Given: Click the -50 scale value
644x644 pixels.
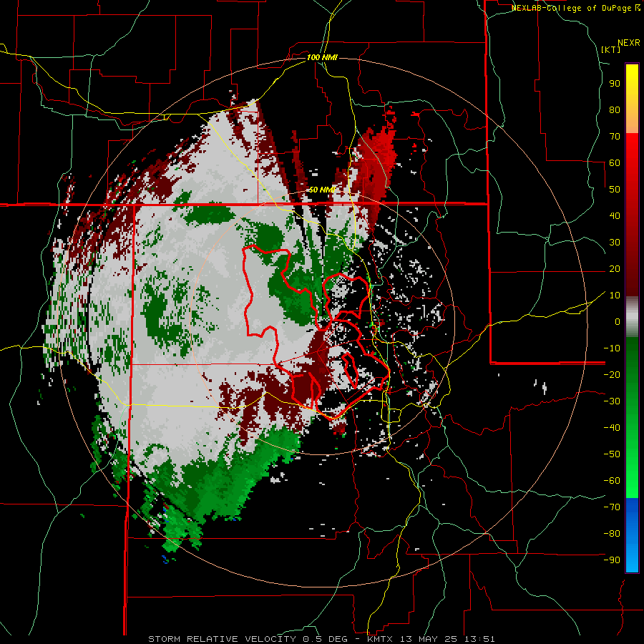Looking at the screenshot, I should coord(612,454).
